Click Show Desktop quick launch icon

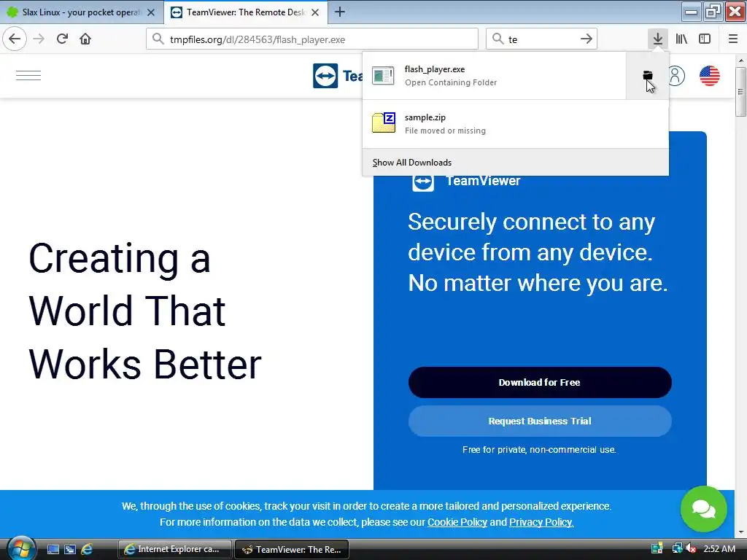pos(53,549)
